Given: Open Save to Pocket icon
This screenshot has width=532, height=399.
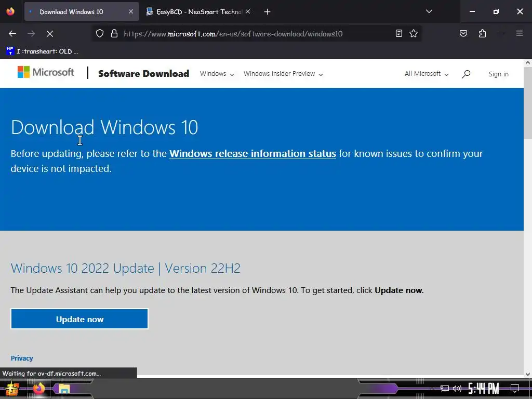Looking at the screenshot, I should (463, 33).
